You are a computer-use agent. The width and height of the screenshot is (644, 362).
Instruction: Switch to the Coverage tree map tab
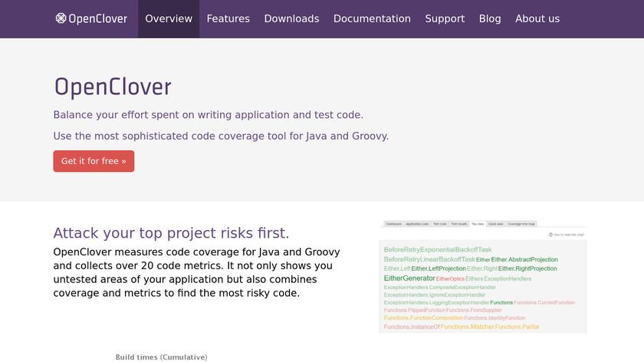[522, 224]
